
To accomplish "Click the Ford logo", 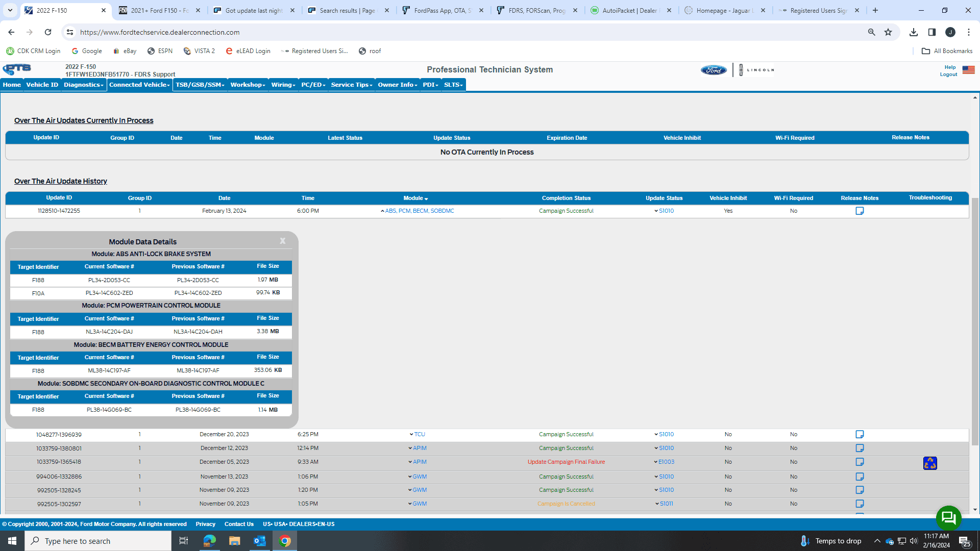I will [x=713, y=70].
